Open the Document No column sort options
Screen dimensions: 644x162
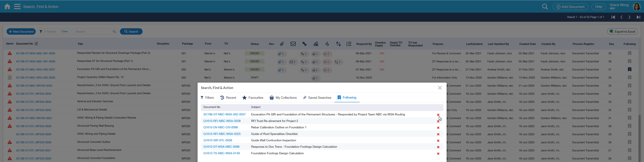coord(36,44)
